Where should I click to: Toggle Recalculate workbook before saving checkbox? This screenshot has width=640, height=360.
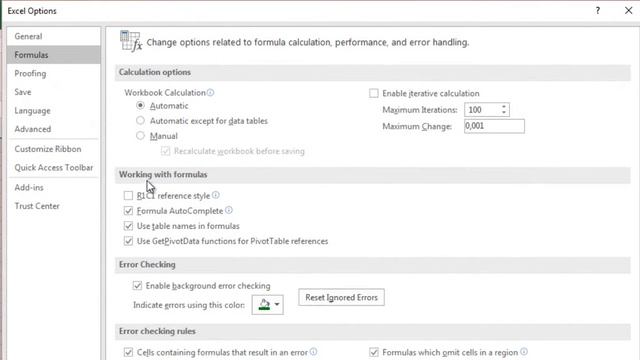coord(165,151)
